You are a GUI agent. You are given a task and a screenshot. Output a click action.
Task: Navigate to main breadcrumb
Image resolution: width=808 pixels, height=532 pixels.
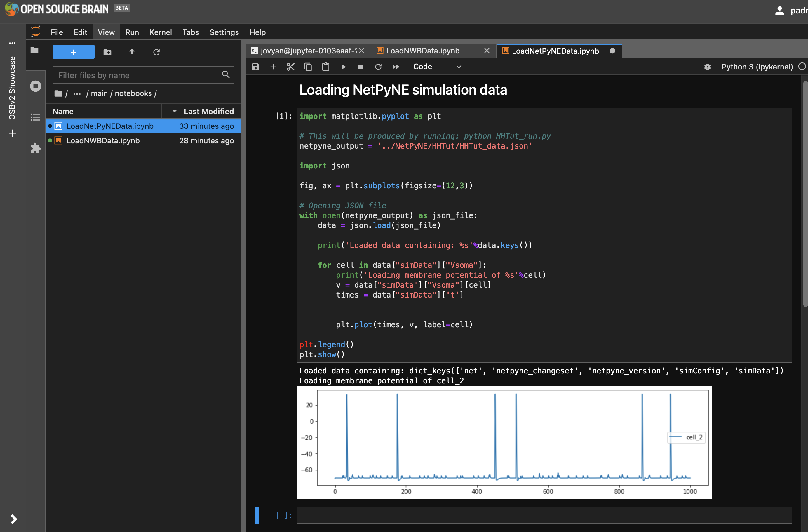point(99,93)
